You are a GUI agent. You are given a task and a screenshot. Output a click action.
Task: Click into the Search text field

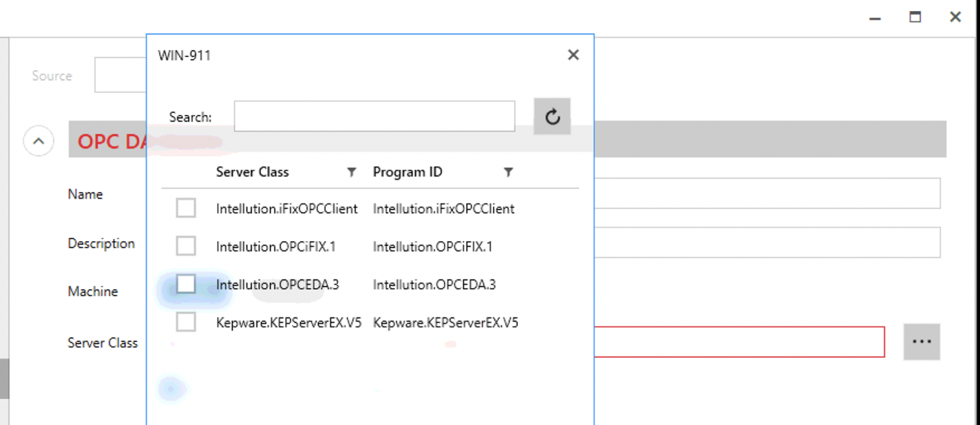tap(374, 116)
